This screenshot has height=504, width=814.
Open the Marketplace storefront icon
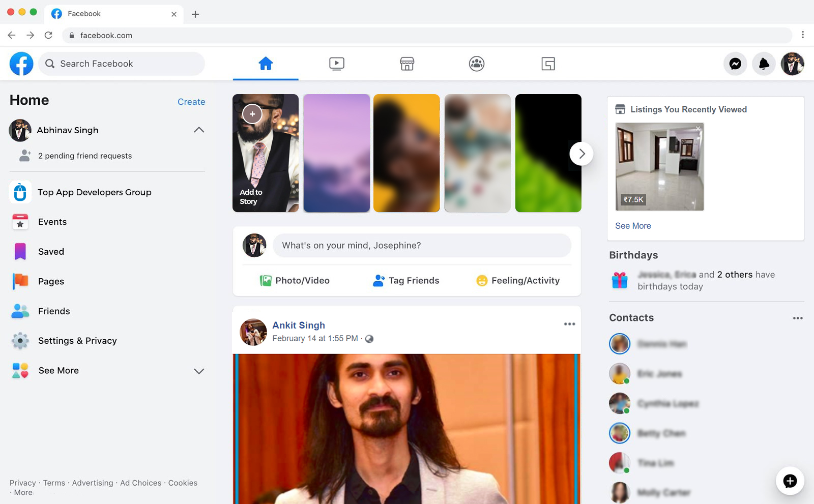[407, 64]
